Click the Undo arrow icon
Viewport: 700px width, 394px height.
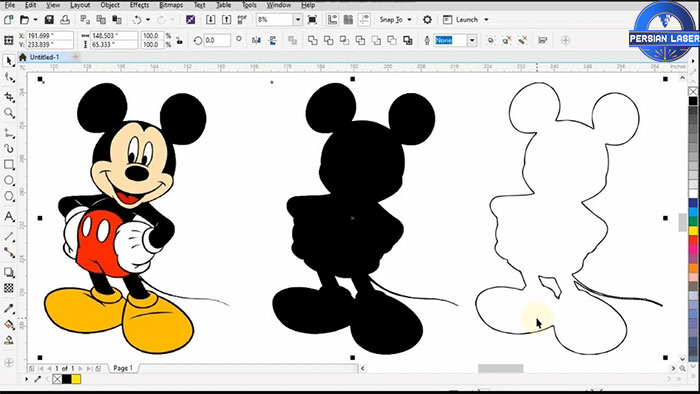[x=137, y=20]
